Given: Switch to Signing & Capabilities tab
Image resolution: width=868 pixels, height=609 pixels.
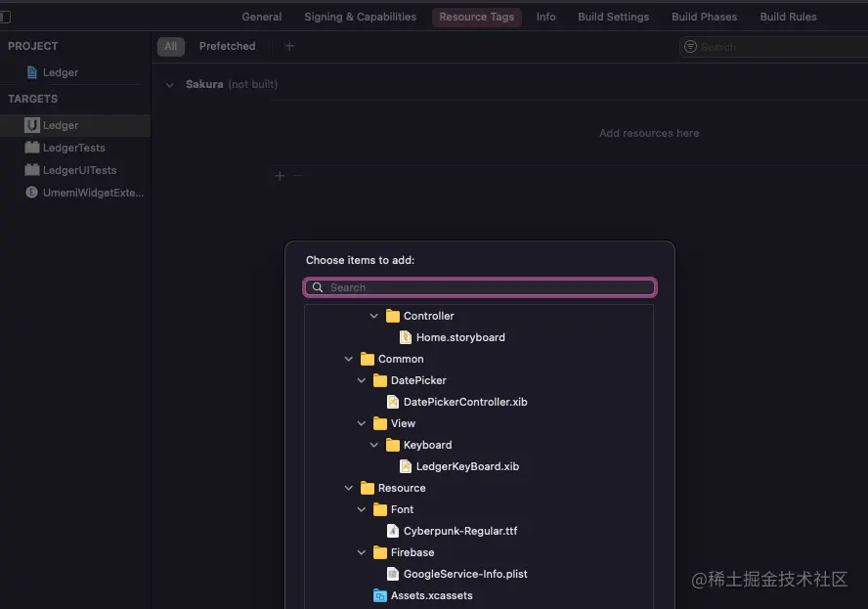Looking at the screenshot, I should (360, 17).
